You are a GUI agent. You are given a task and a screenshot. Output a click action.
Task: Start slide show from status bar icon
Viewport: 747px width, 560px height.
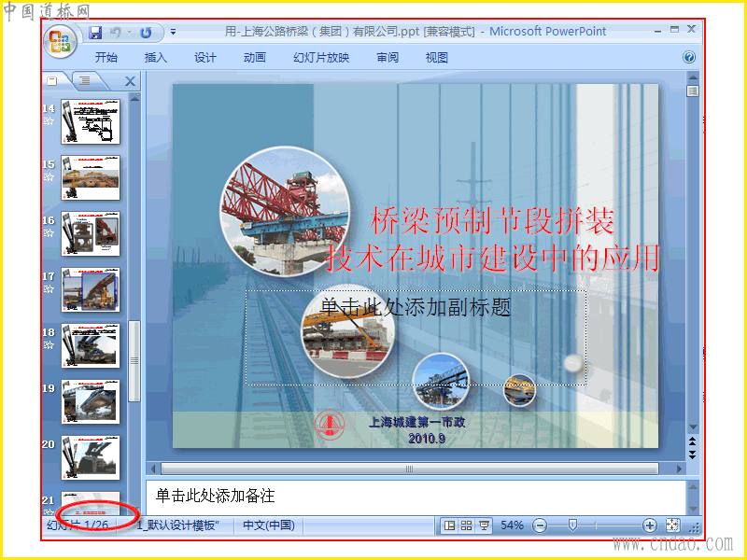coord(484,525)
